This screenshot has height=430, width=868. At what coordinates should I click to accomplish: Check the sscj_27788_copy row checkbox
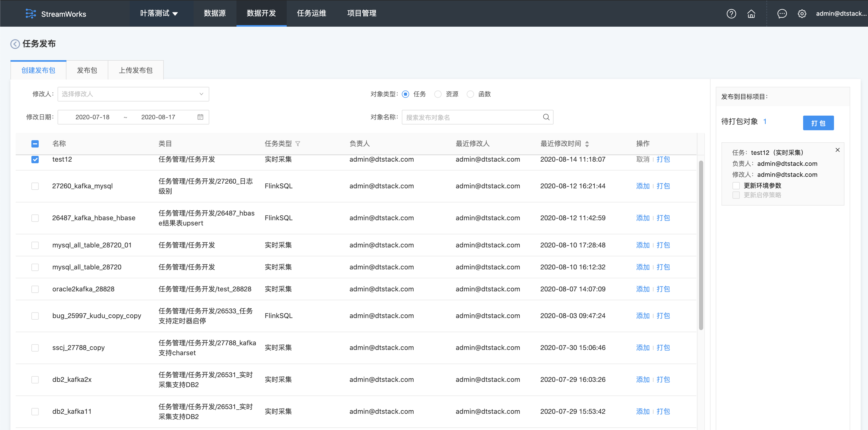pos(35,348)
